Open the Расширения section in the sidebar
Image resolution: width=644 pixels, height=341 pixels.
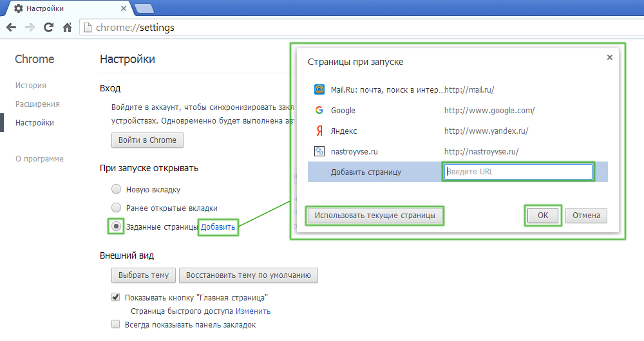coord(37,104)
